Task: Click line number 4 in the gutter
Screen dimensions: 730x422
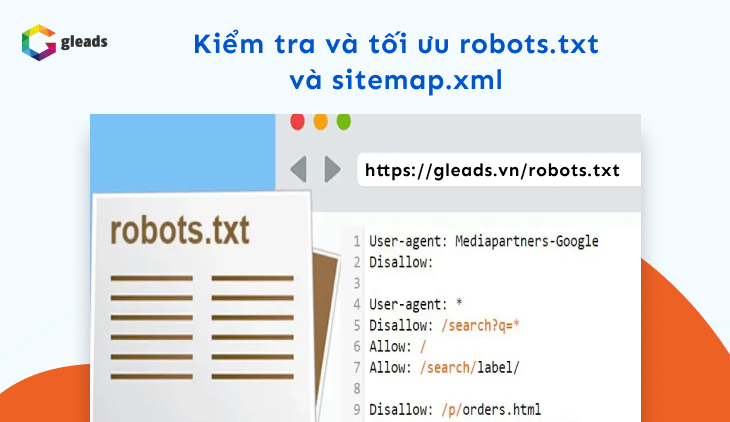Action: point(356,303)
